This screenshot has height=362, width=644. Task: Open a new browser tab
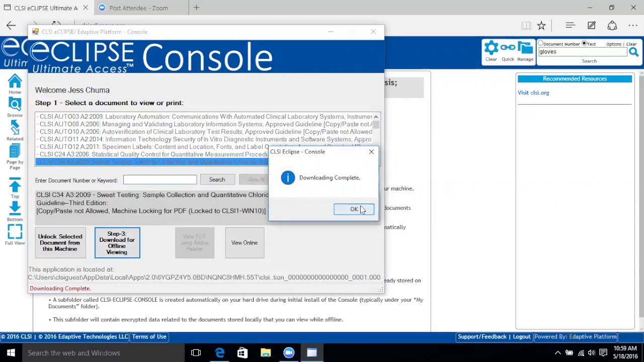(x=196, y=8)
